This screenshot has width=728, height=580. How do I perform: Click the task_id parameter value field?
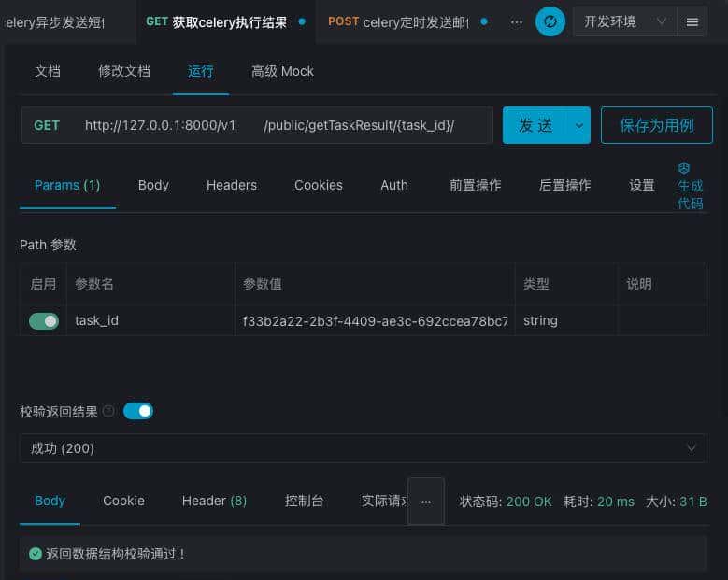tap(375, 321)
